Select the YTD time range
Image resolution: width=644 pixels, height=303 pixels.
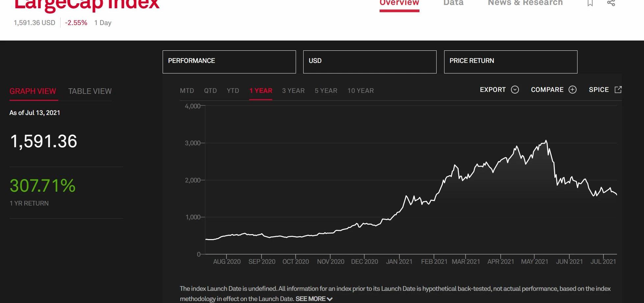[233, 91]
